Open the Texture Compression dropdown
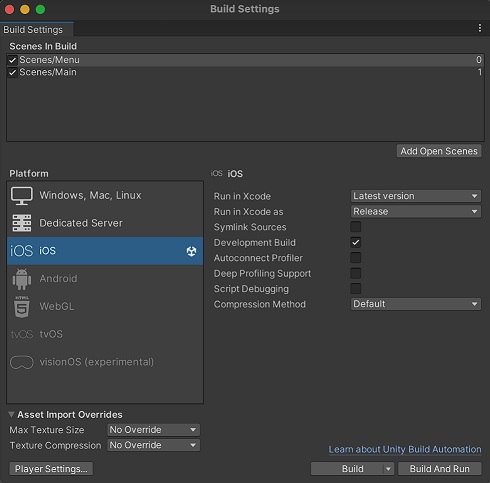 click(x=153, y=445)
